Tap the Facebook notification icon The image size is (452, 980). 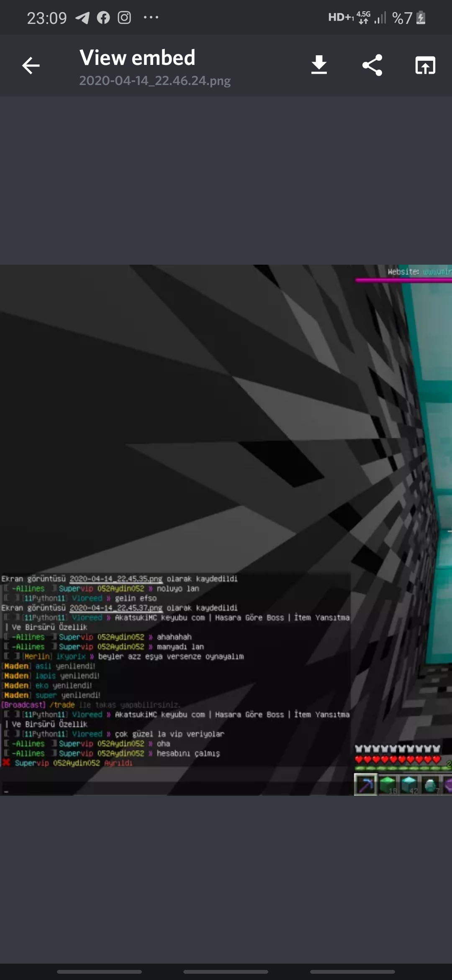coord(103,18)
